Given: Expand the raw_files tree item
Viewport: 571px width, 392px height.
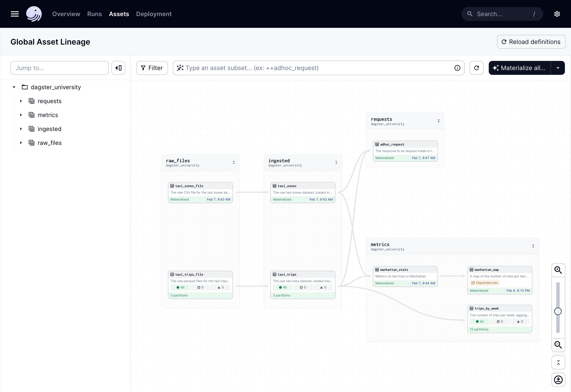Looking at the screenshot, I should pyautogui.click(x=21, y=143).
